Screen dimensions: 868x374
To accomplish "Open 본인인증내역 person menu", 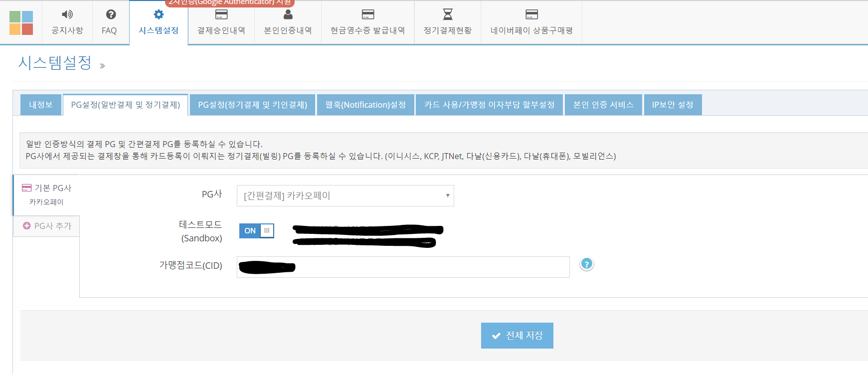I will 288,22.
